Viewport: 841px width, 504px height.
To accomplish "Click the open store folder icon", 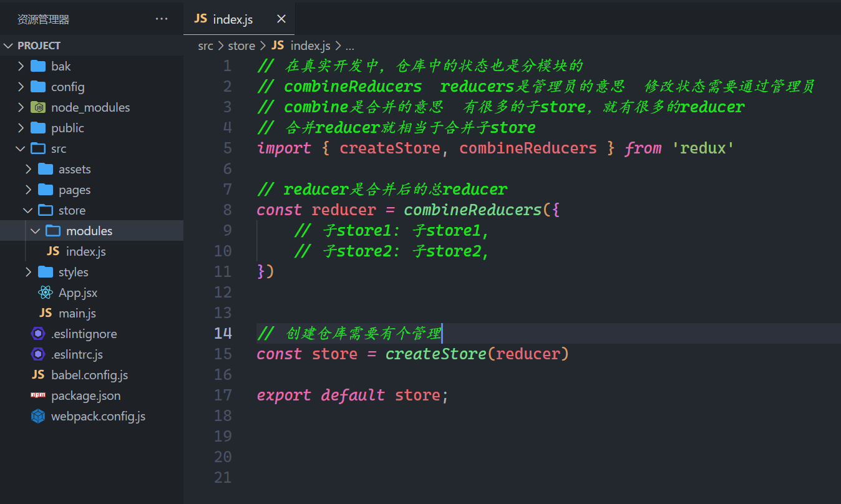I will pyautogui.click(x=46, y=210).
